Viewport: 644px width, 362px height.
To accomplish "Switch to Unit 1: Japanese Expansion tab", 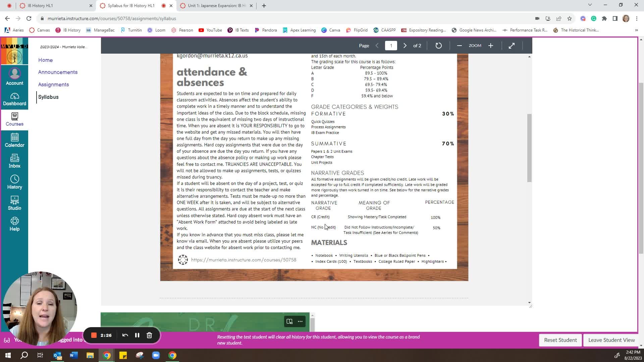I will (216, 6).
